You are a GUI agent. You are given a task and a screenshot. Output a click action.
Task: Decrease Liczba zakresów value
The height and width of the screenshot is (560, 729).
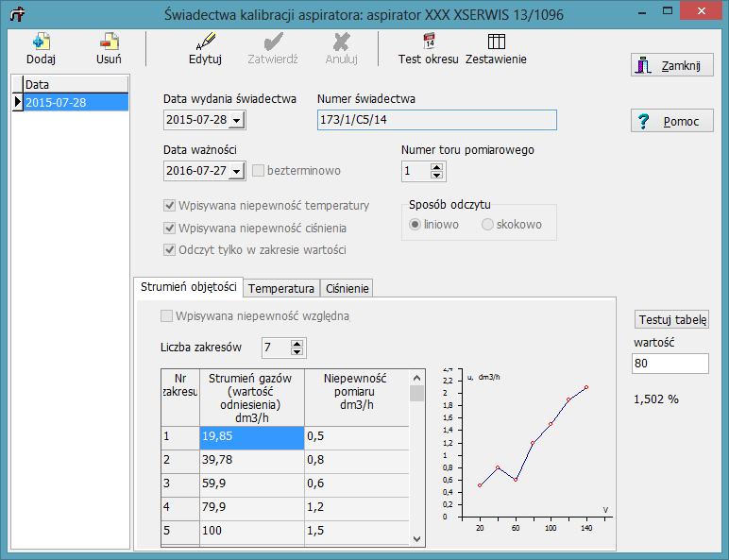[297, 351]
